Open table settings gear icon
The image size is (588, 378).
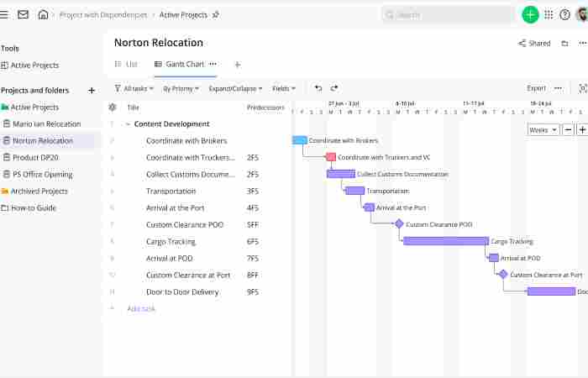113,107
